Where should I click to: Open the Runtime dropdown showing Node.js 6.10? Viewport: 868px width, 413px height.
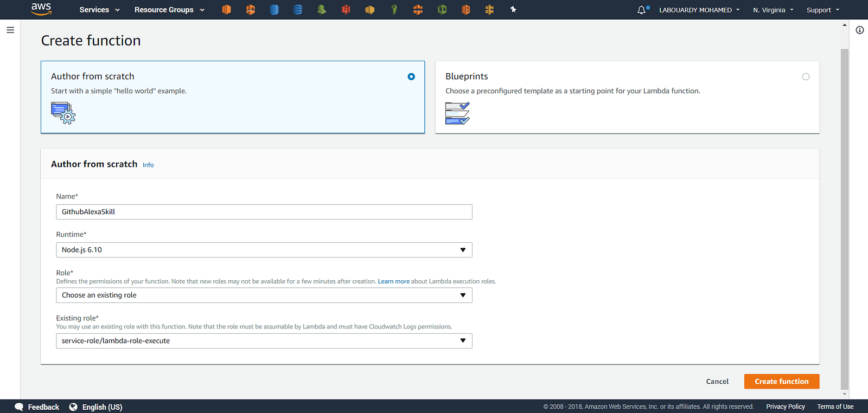click(264, 250)
